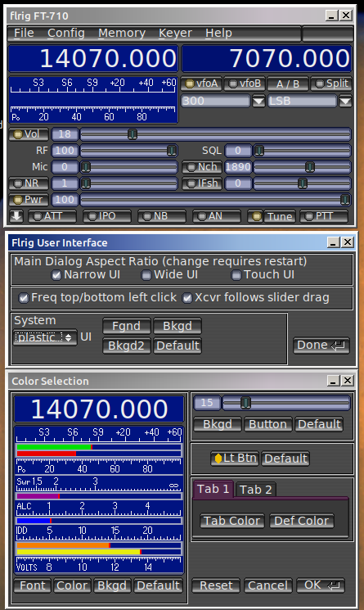Screen dimensions: 364x610
Task: Toggle the NR noise reduction button
Action: click(29, 183)
